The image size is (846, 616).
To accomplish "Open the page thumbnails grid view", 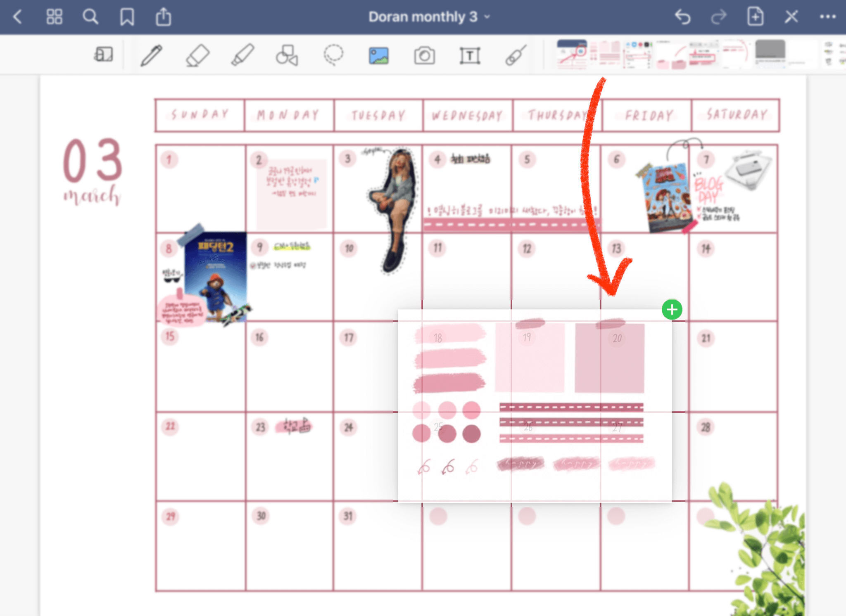I will pyautogui.click(x=54, y=17).
